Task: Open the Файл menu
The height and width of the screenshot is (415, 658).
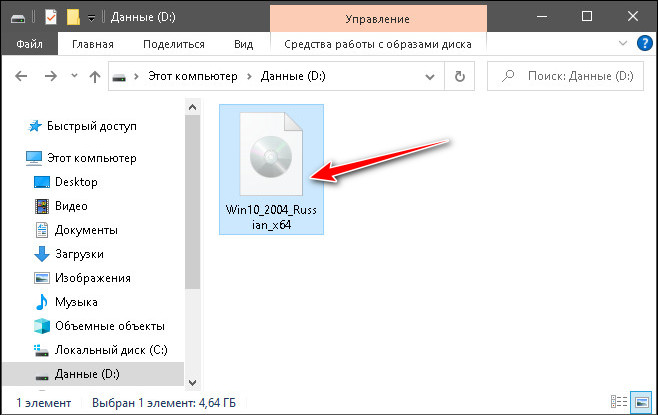Action: coord(29,44)
